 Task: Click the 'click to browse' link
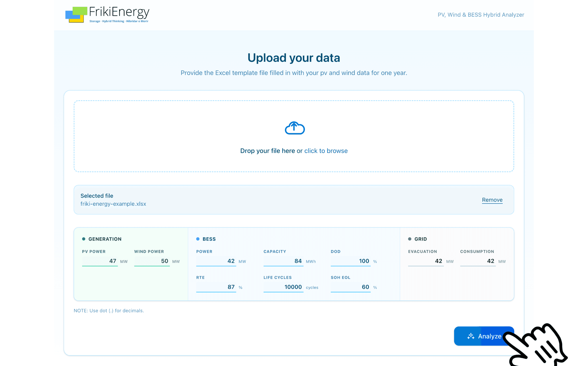click(326, 151)
